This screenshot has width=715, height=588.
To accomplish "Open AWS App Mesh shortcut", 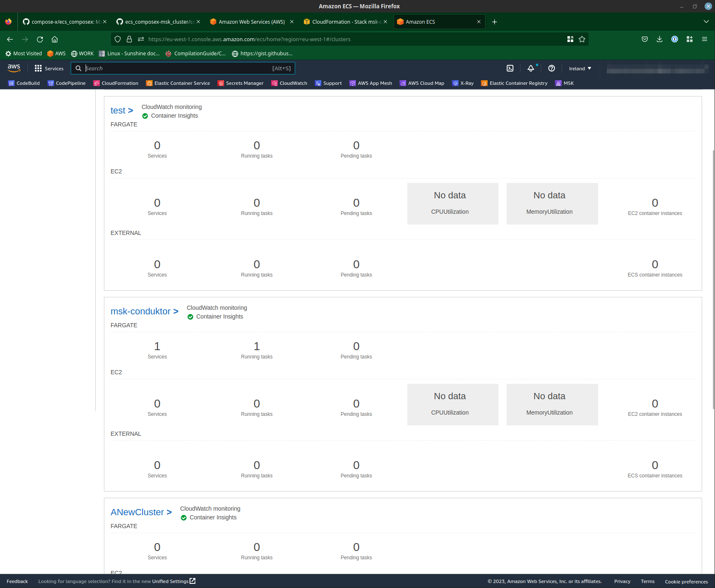I will (x=371, y=83).
